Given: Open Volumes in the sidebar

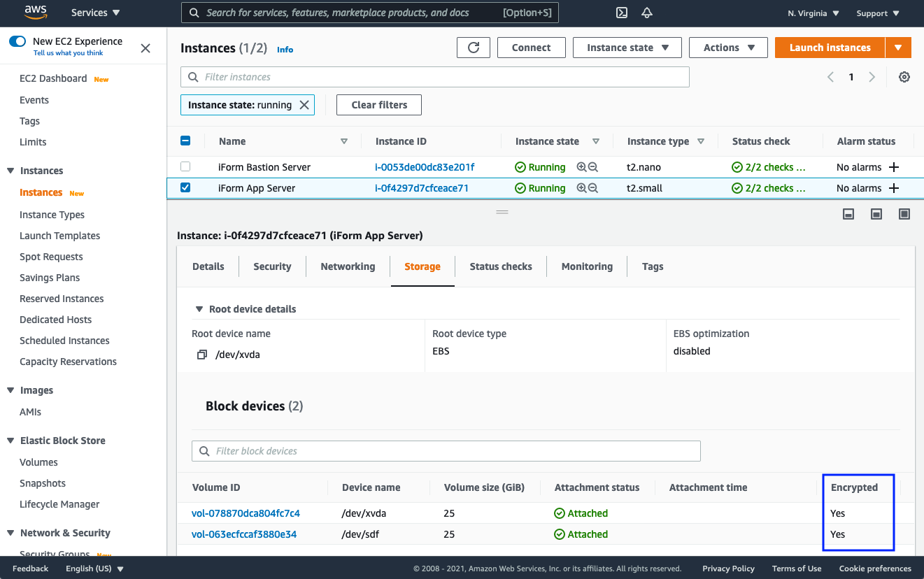Looking at the screenshot, I should 38,462.
